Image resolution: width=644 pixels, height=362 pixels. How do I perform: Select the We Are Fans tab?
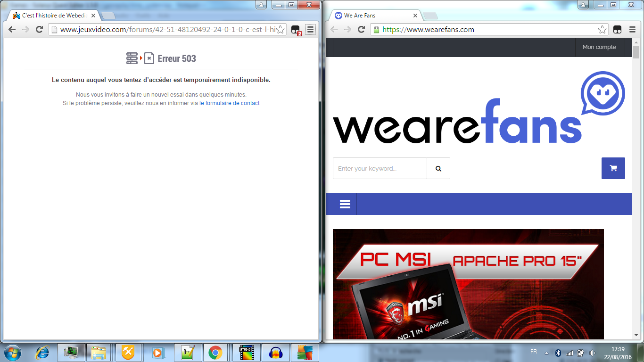[x=372, y=16]
